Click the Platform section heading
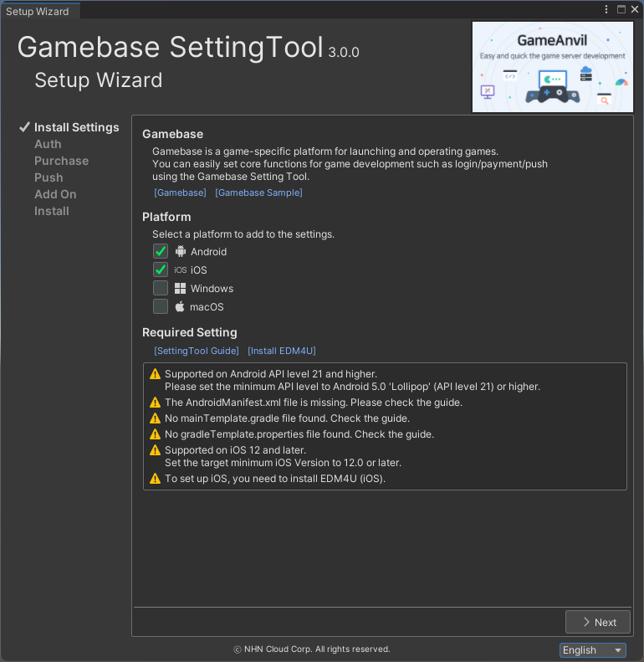The width and height of the screenshot is (644, 662). (166, 217)
